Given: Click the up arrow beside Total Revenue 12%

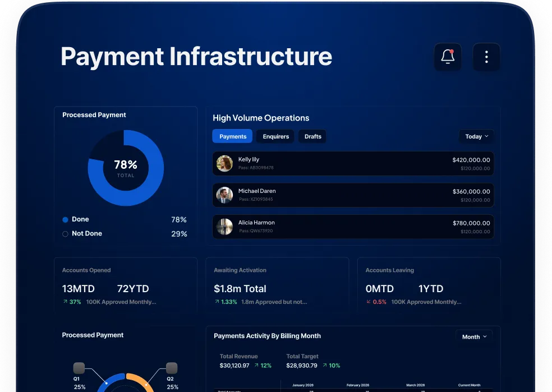Looking at the screenshot, I should coord(256,365).
